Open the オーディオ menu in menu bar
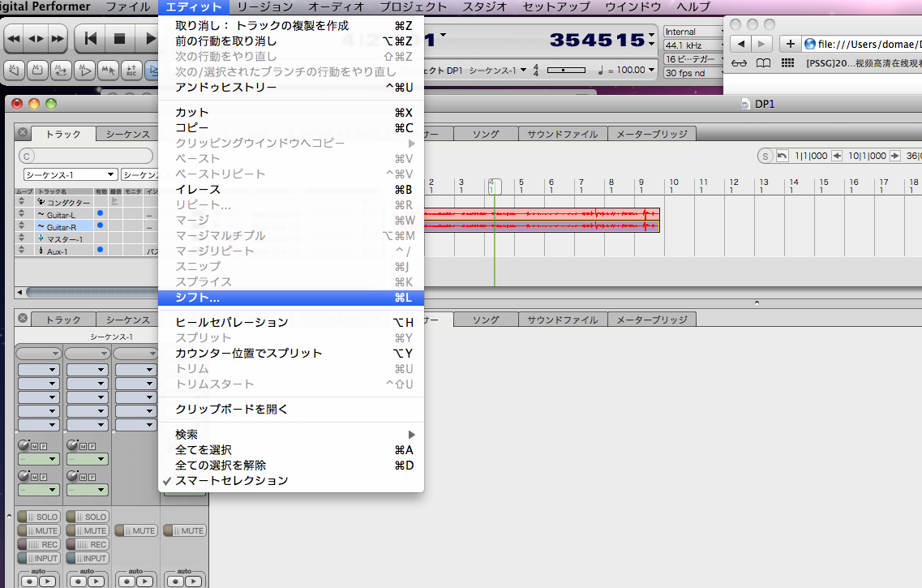The width and height of the screenshot is (922, 588). [337, 7]
